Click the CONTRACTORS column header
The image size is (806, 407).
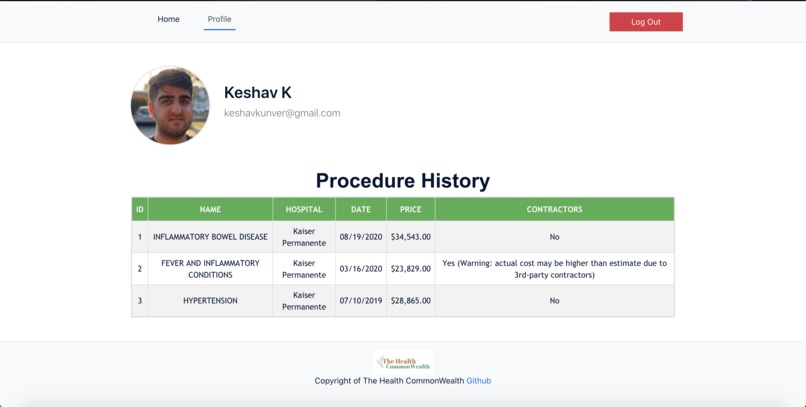(x=555, y=209)
